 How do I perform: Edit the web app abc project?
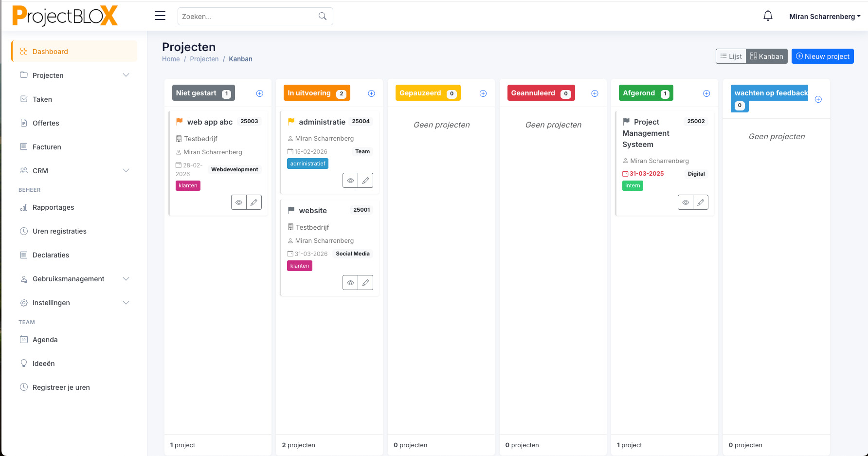pos(254,202)
